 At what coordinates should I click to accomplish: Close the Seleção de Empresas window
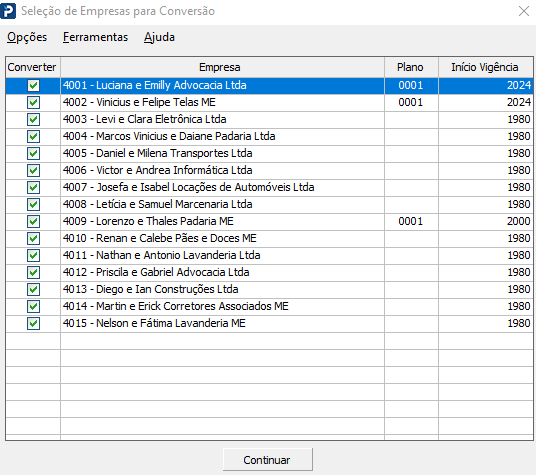point(524,11)
